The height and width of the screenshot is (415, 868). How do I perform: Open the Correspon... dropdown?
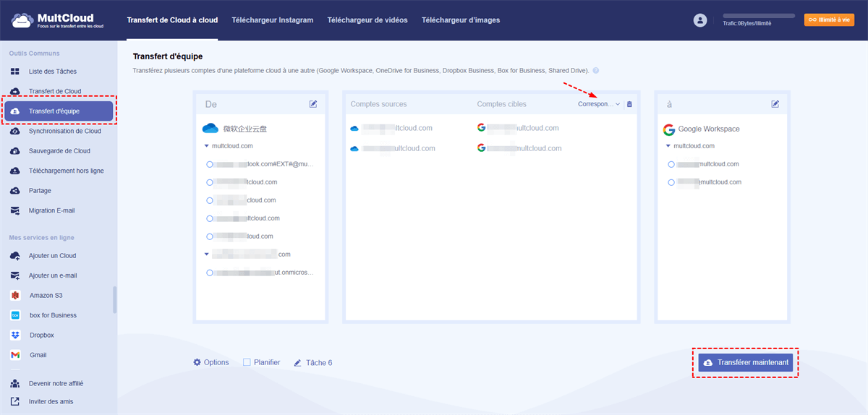(x=599, y=104)
